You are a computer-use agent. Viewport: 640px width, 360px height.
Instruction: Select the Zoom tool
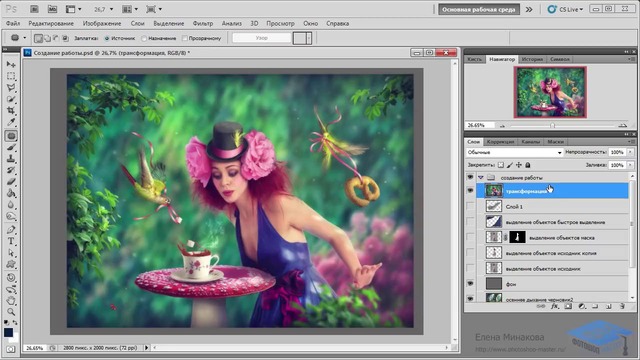click(11, 312)
